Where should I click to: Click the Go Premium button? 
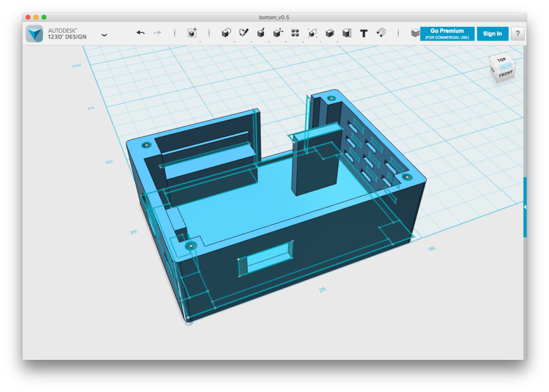pyautogui.click(x=447, y=34)
